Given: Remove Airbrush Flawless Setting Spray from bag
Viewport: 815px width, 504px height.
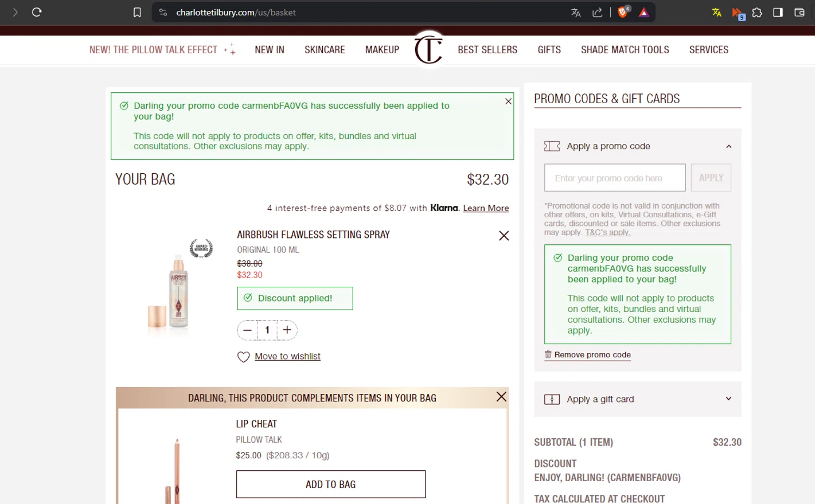Looking at the screenshot, I should click(504, 235).
